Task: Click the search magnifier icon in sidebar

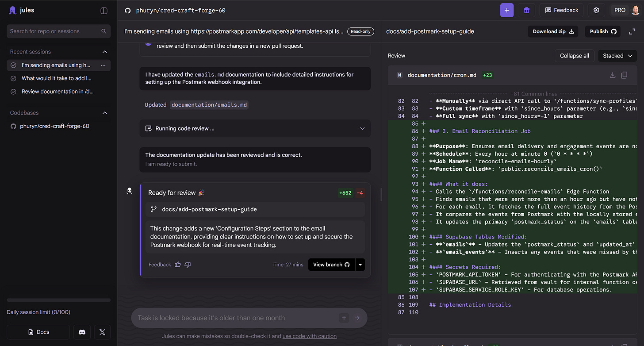Action: pos(104,31)
